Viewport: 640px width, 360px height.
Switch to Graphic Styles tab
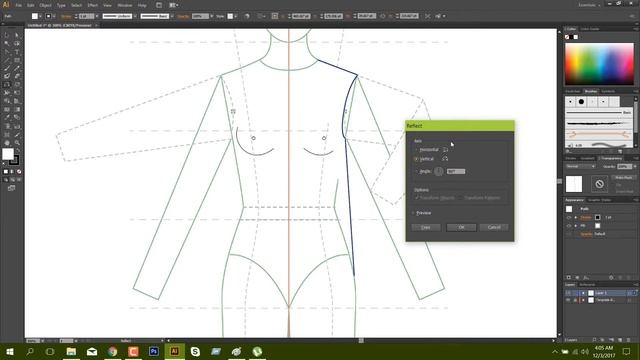click(x=599, y=200)
